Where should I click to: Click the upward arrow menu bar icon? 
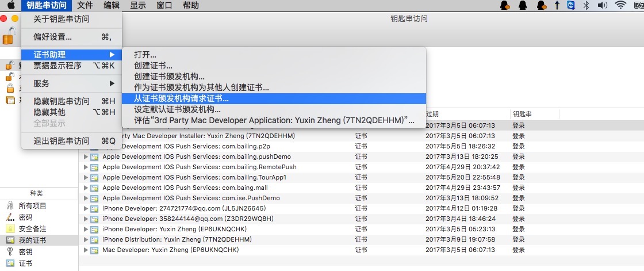pyautogui.click(x=557, y=5)
